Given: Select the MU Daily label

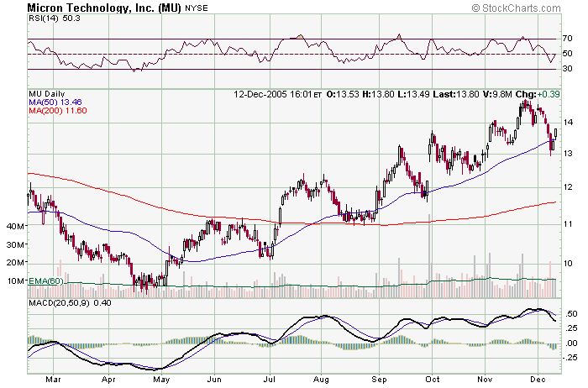Looking at the screenshot, I should click(x=46, y=94).
